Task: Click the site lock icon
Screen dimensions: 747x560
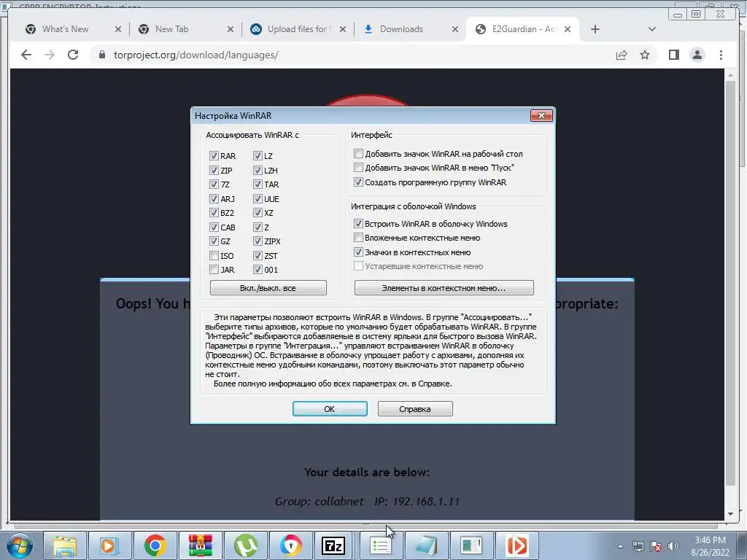Action: click(101, 55)
